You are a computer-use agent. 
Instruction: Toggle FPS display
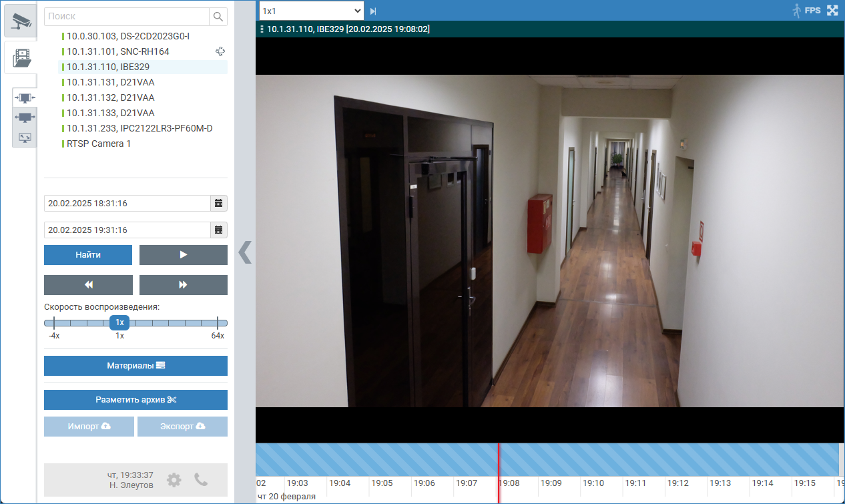812,11
